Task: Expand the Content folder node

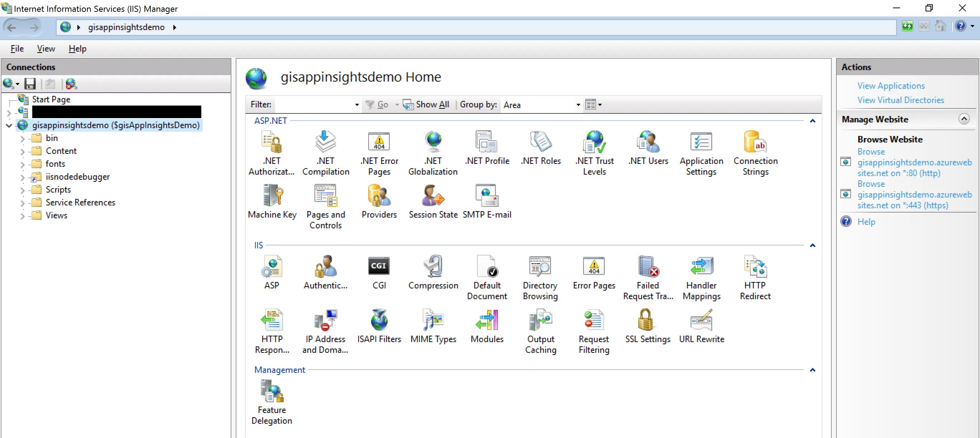Action: point(22,152)
